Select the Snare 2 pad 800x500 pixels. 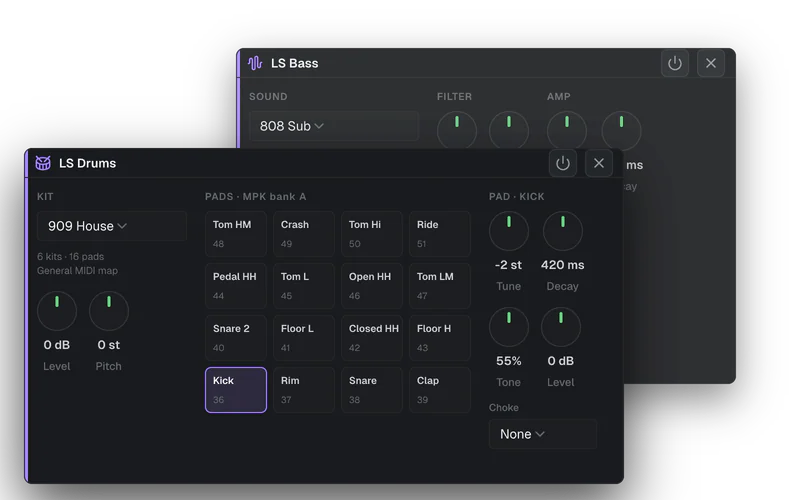236,338
